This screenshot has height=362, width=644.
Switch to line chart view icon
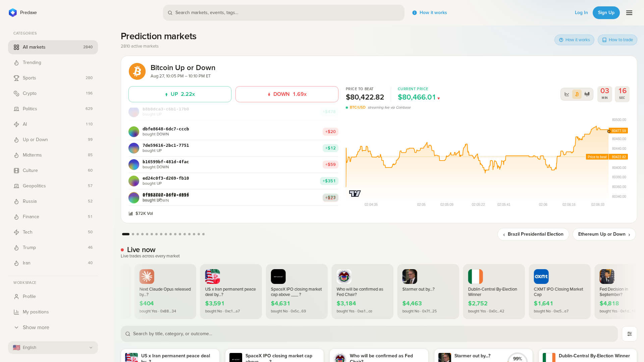pyautogui.click(x=567, y=94)
